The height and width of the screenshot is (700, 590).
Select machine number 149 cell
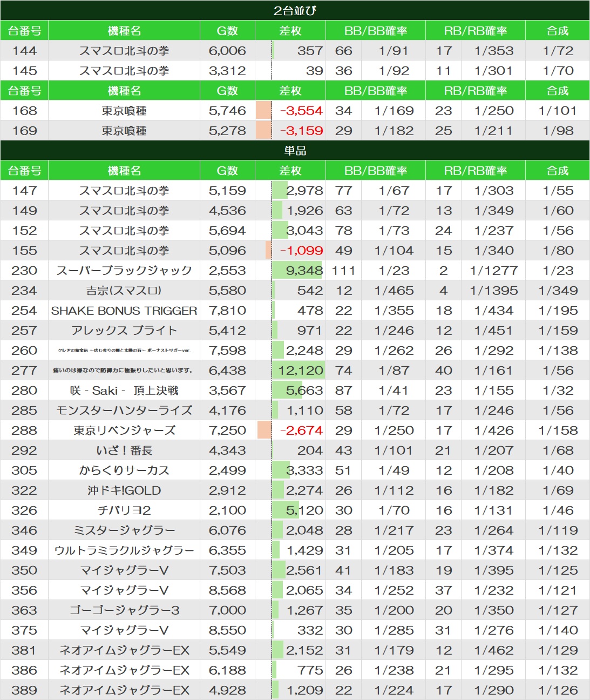(x=24, y=211)
